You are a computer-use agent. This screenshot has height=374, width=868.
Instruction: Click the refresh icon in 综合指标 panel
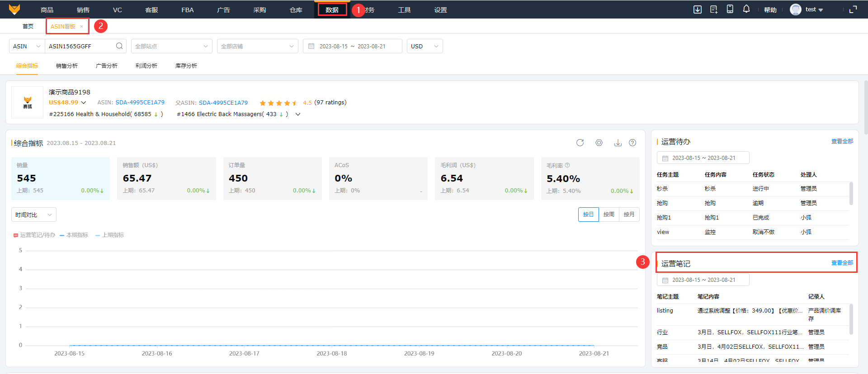coord(580,143)
